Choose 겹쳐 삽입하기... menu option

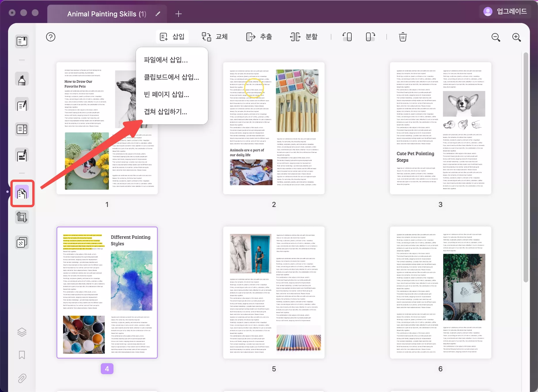click(166, 112)
